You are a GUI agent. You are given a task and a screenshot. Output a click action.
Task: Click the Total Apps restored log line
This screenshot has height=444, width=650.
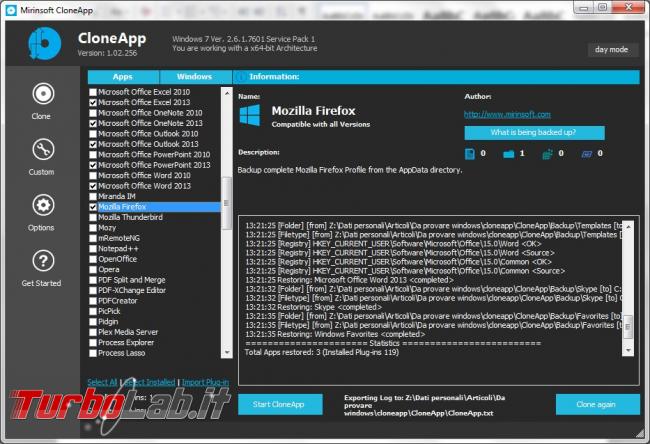click(322, 352)
